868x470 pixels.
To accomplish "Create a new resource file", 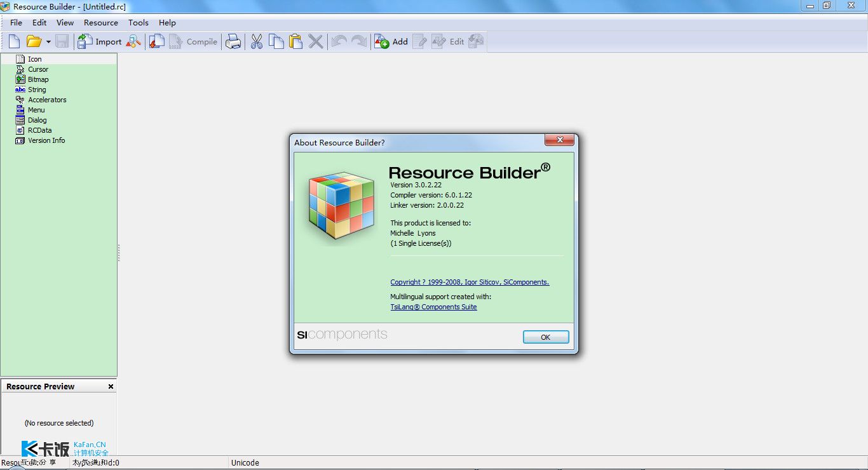I will coord(14,42).
